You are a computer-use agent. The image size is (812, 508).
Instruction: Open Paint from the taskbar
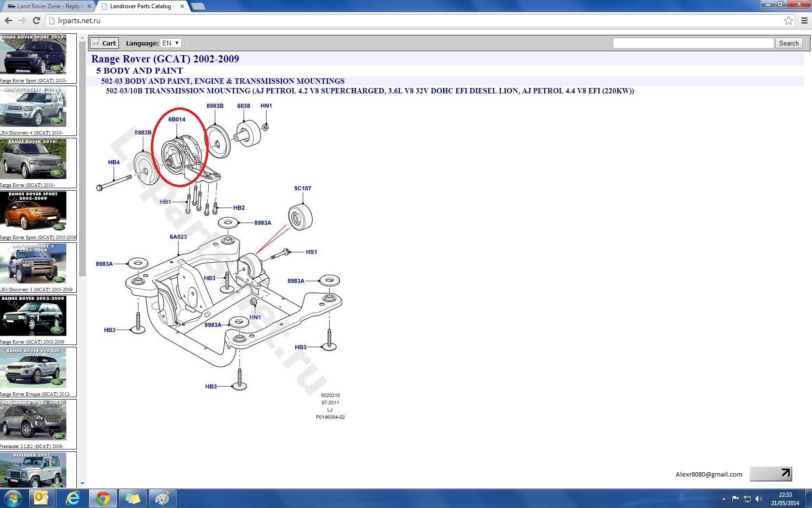pyautogui.click(x=162, y=498)
